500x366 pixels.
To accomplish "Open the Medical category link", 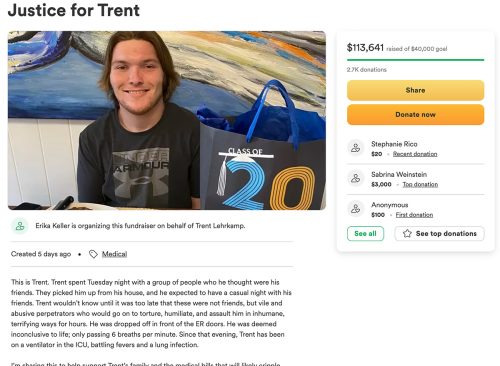I will click(x=114, y=254).
